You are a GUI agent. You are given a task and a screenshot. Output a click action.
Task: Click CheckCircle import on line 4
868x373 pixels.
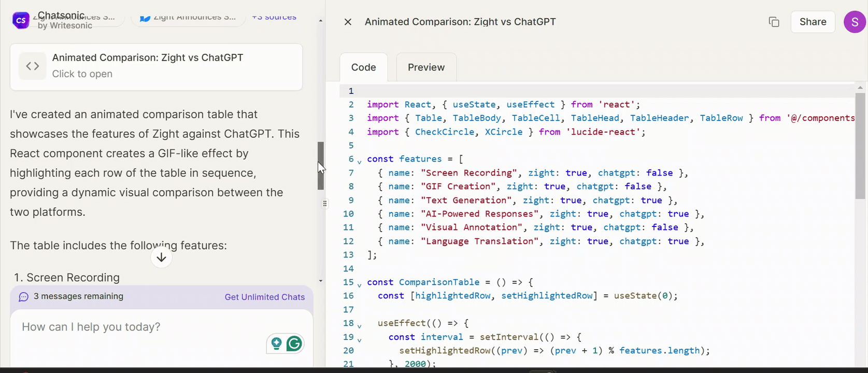[445, 132]
